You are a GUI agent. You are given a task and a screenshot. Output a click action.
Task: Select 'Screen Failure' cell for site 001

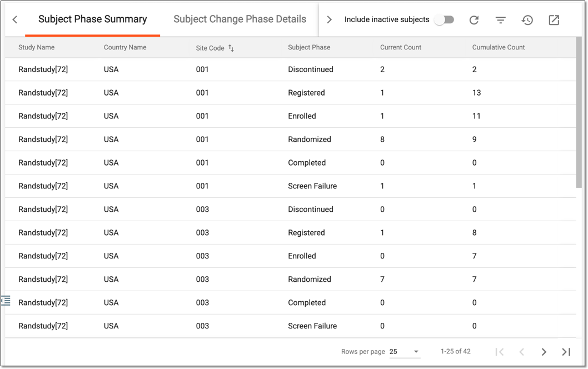[312, 186]
